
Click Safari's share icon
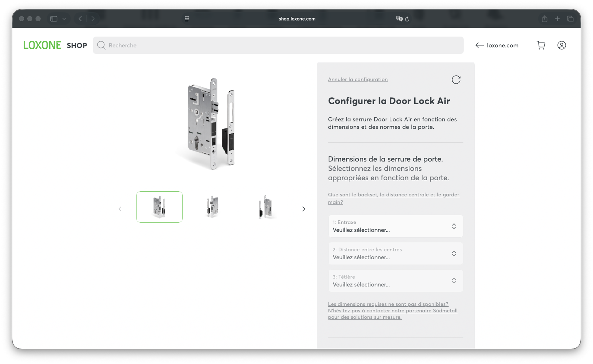(544, 19)
